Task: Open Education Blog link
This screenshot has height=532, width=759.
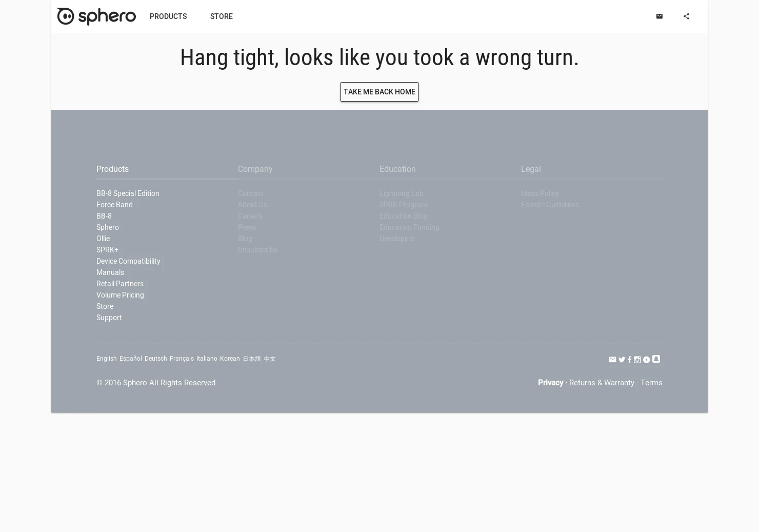Action: [x=404, y=216]
